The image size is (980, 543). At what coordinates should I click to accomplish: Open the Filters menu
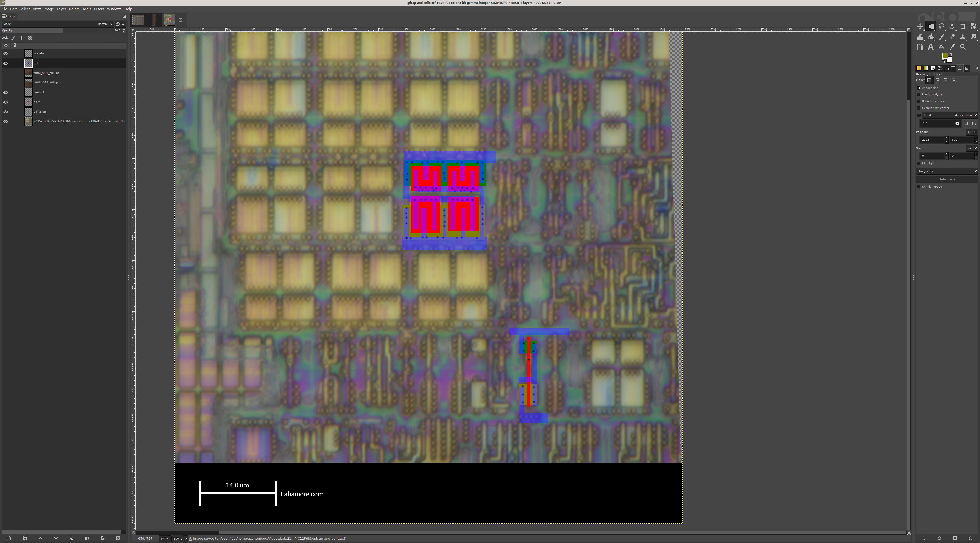(99, 9)
